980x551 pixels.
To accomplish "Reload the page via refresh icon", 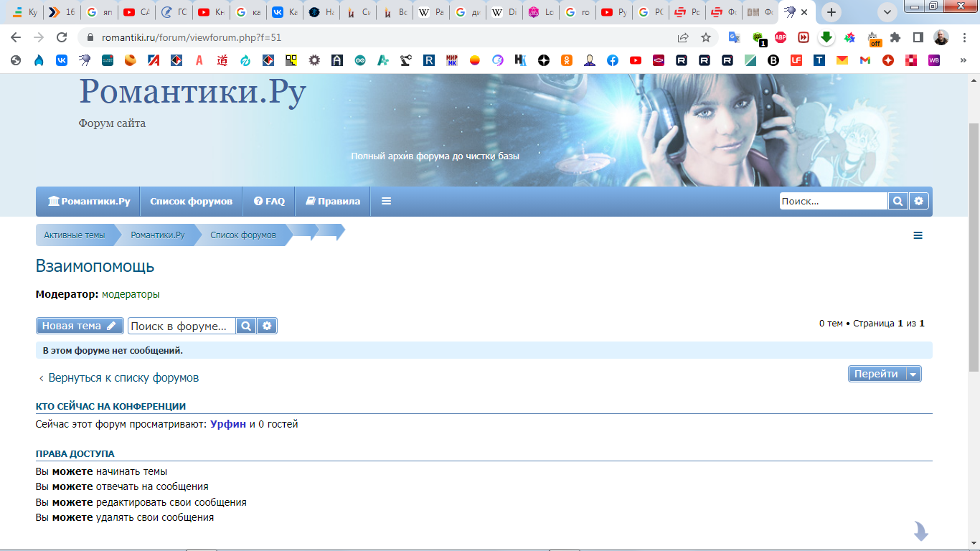I will (x=62, y=37).
